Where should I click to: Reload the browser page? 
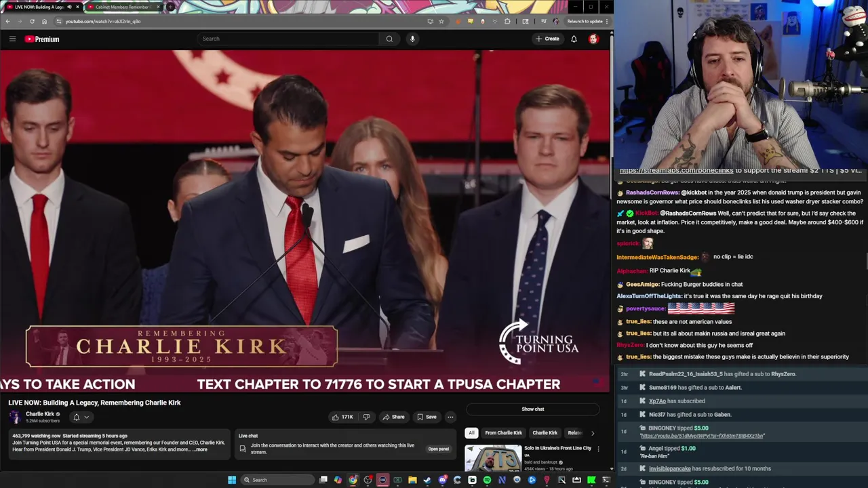pos(32,21)
